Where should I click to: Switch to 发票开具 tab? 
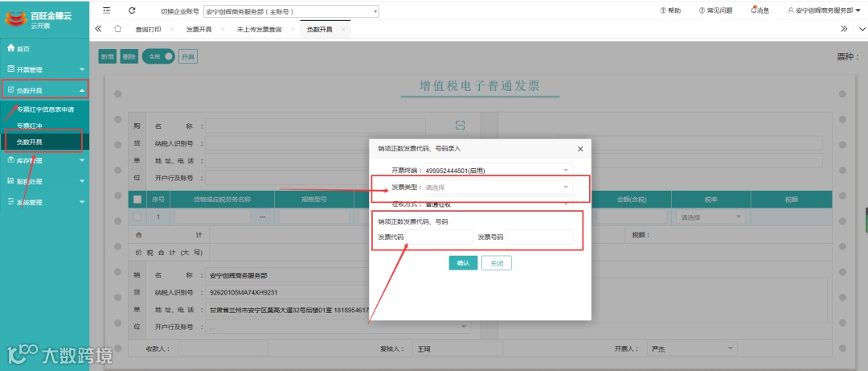coord(199,30)
